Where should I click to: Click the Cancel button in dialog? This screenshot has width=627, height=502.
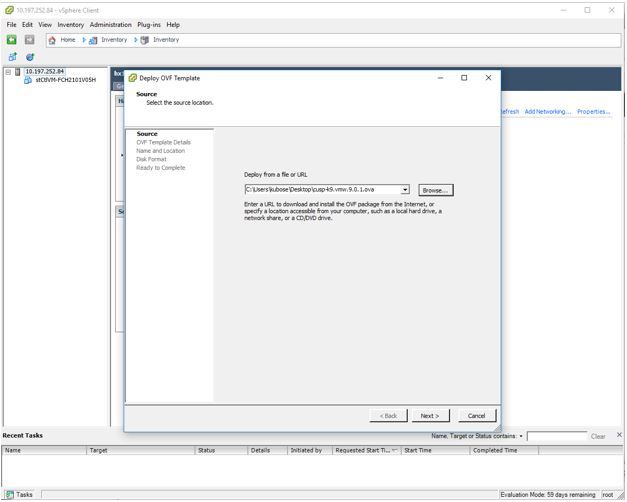(477, 416)
